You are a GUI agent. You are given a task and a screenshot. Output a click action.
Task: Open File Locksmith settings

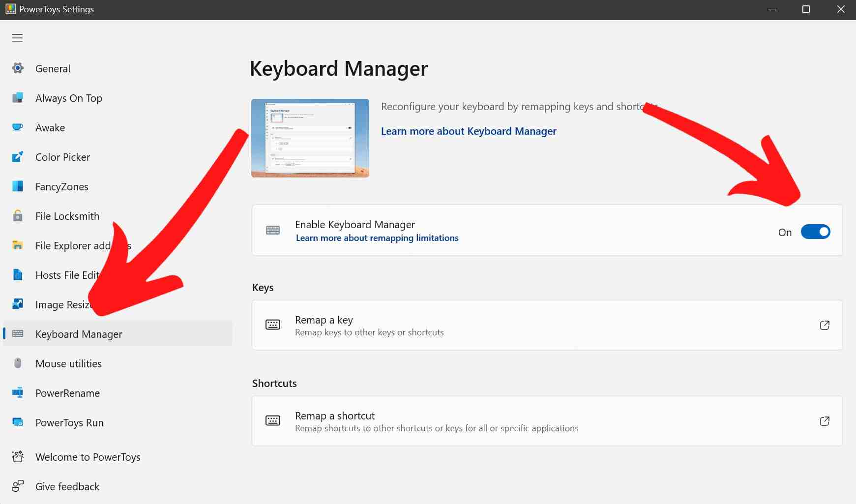pos(118,216)
